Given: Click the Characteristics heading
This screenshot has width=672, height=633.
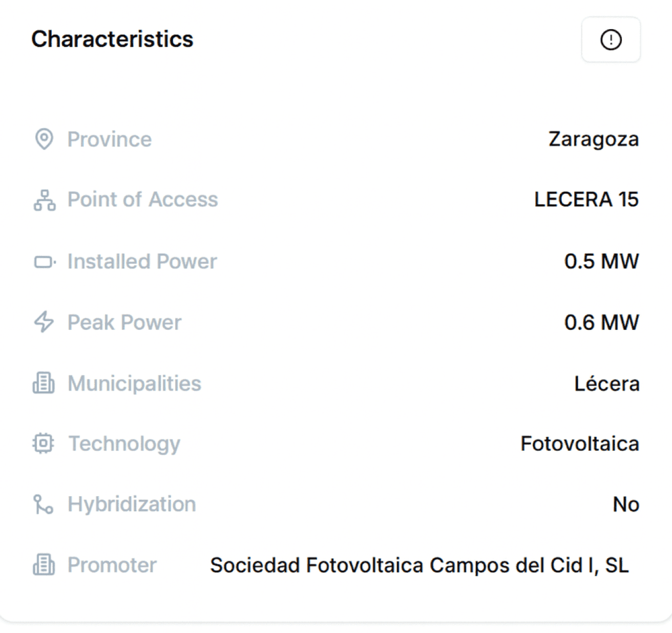Looking at the screenshot, I should [112, 39].
